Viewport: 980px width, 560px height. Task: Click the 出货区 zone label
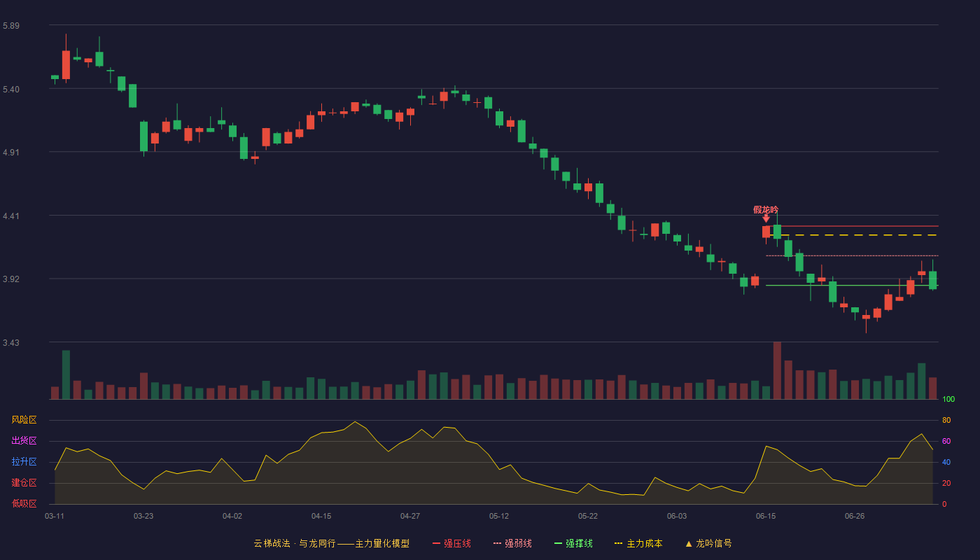(x=24, y=441)
